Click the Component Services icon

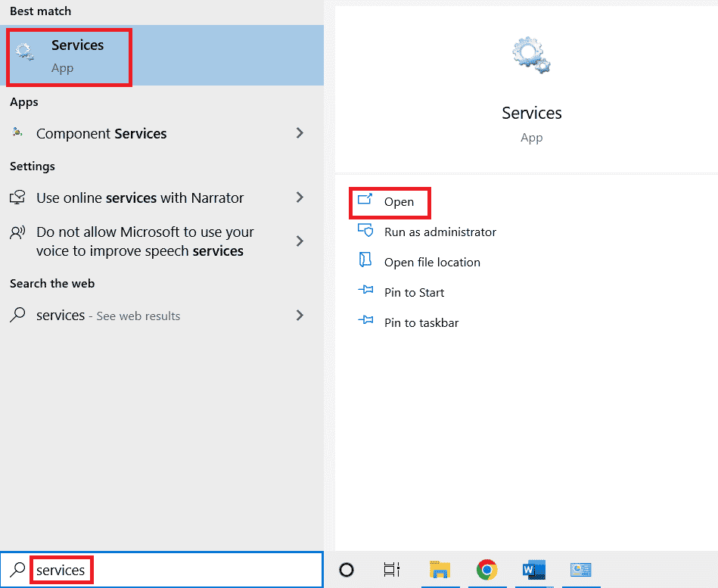(17, 132)
